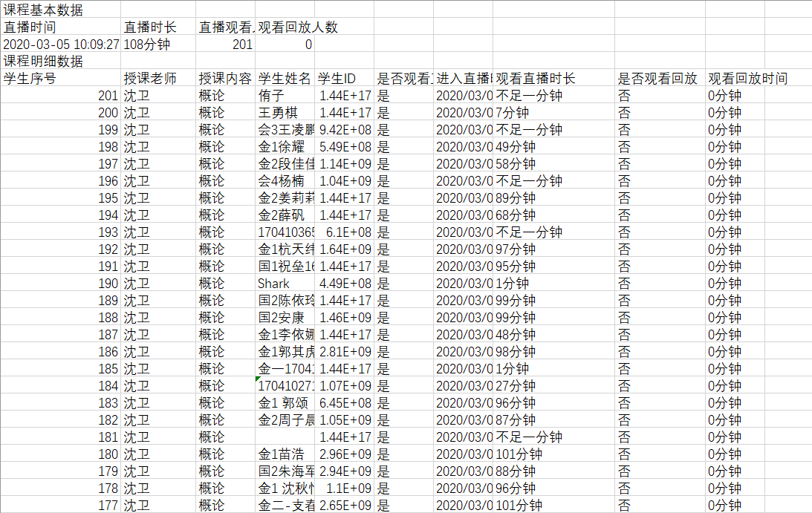
Task: Click the cell containing Shark
Action: (274, 284)
